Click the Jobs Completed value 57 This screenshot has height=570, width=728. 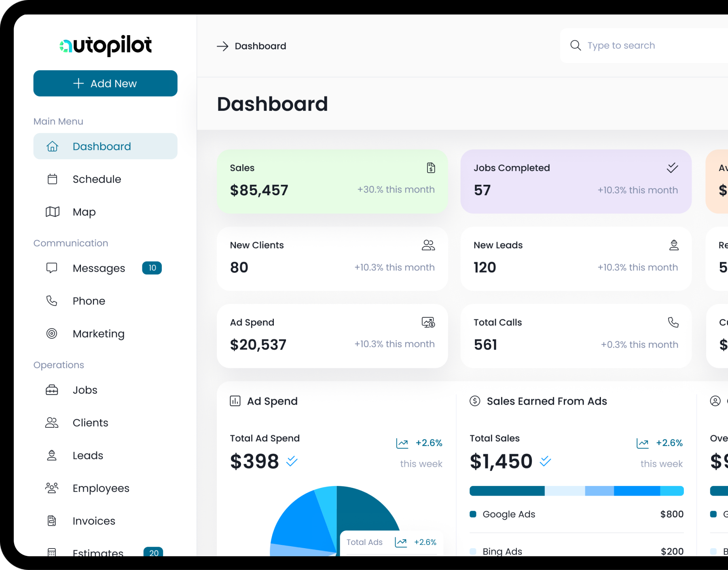pyautogui.click(x=482, y=190)
